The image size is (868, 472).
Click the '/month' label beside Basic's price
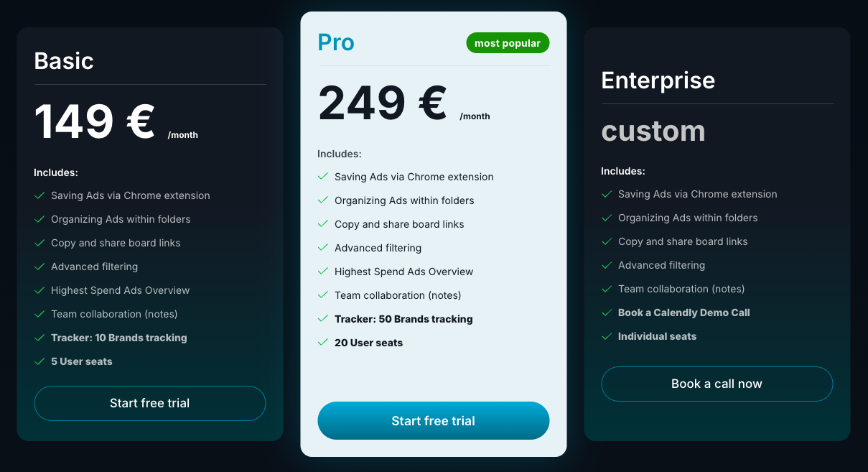[184, 134]
